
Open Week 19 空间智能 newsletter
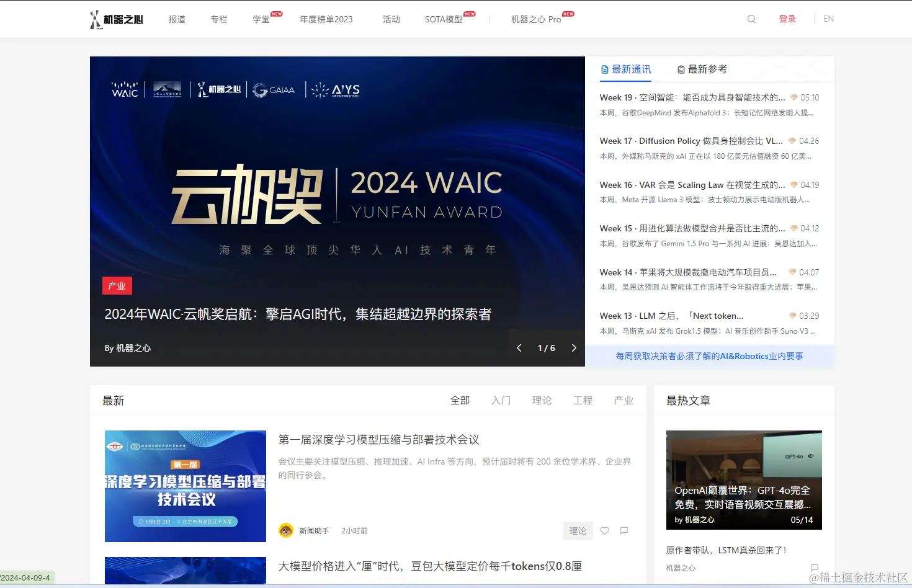tap(692, 97)
